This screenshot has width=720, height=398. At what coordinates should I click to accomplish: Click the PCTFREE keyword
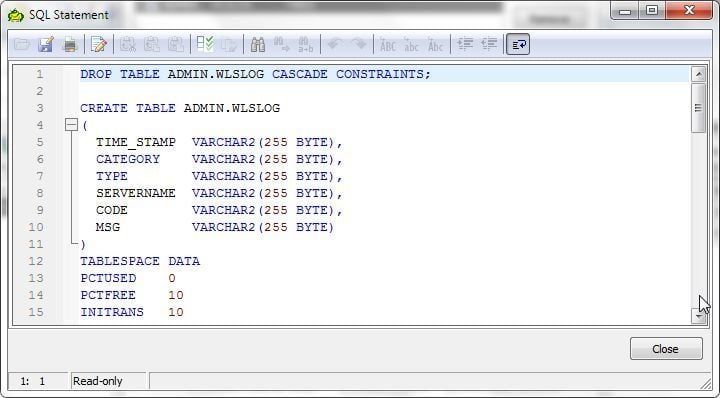108,295
